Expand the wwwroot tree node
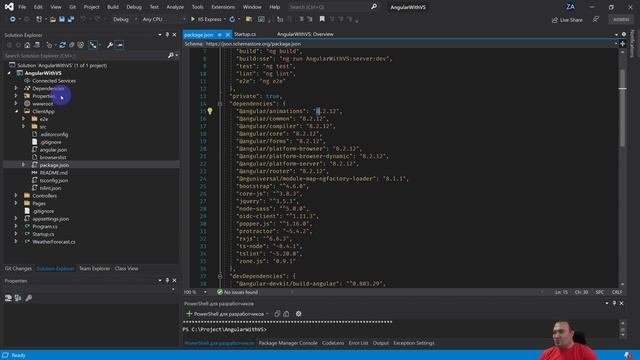Viewport: 640px width, 360px height. (16, 104)
